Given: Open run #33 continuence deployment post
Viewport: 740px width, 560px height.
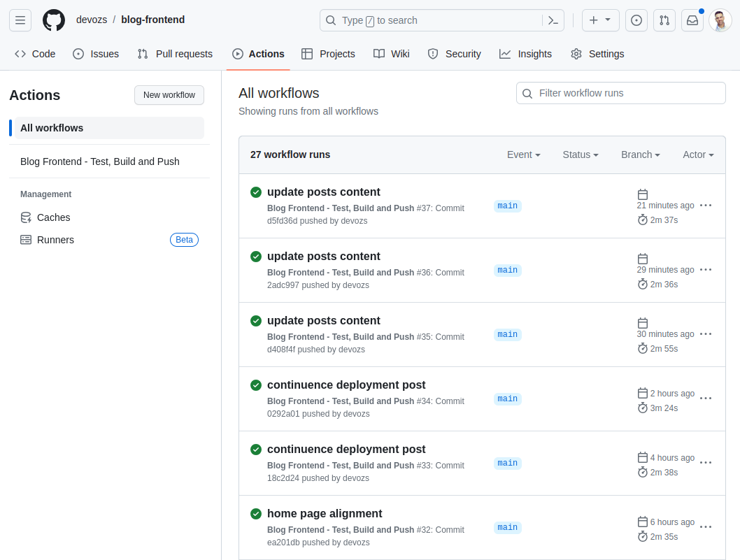Looking at the screenshot, I should click(x=346, y=449).
